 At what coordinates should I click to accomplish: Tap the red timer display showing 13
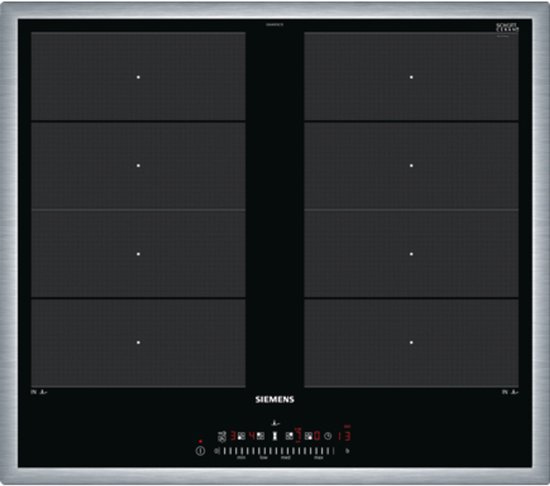pyautogui.click(x=344, y=436)
